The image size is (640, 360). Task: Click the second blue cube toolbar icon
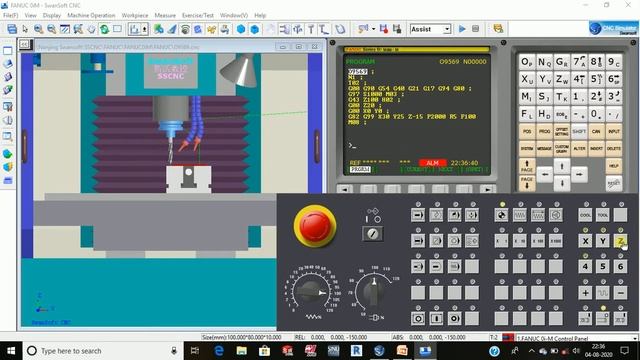255,29
